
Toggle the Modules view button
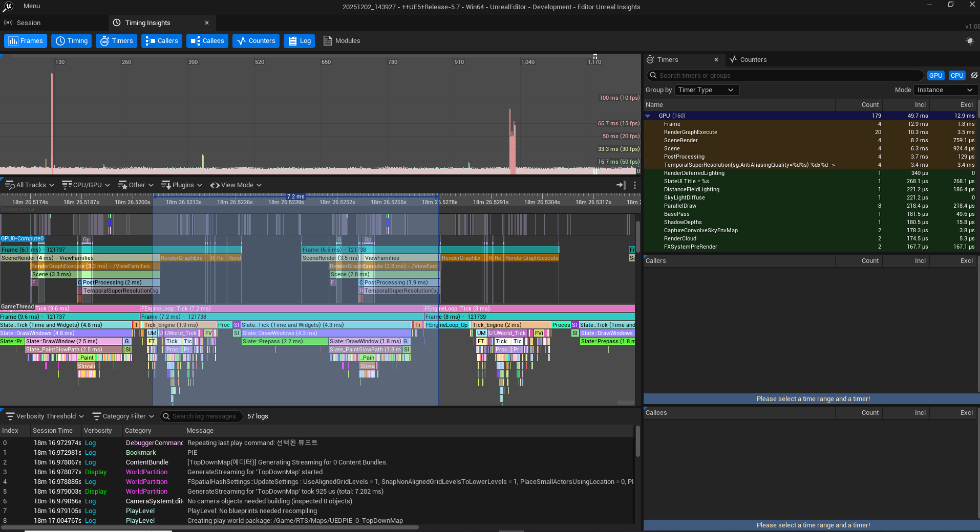click(x=342, y=41)
